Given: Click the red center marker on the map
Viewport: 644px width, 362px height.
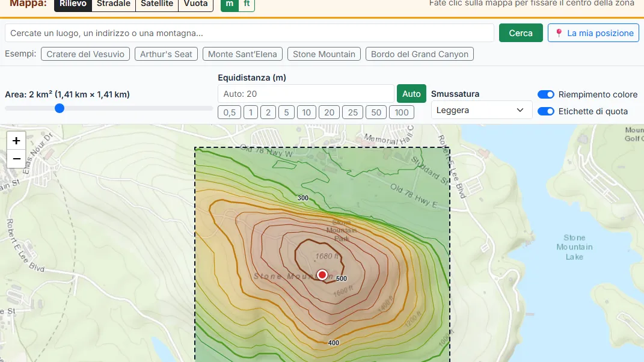Looking at the screenshot, I should click(x=322, y=274).
